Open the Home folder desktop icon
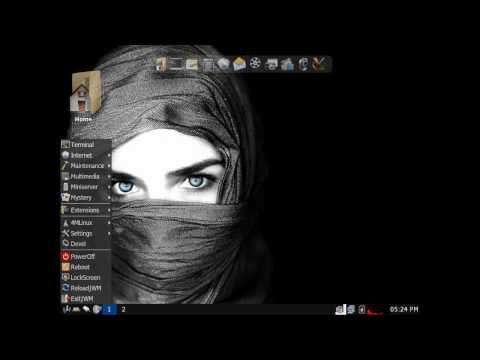480x360 pixels. [85, 97]
